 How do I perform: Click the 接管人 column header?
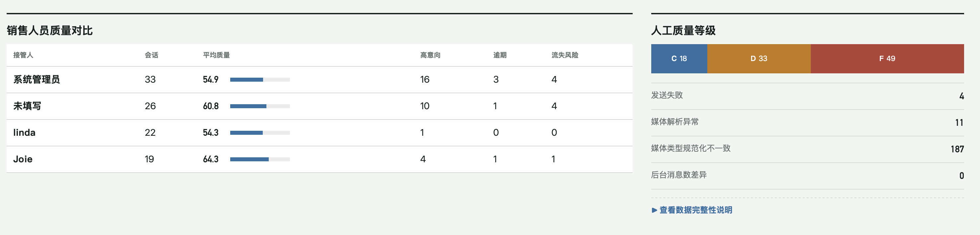23,55
